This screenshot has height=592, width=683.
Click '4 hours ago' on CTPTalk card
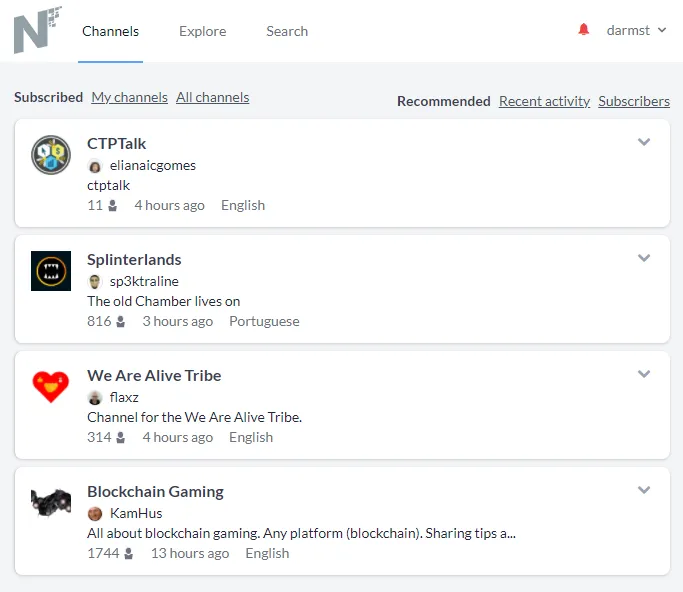(169, 205)
